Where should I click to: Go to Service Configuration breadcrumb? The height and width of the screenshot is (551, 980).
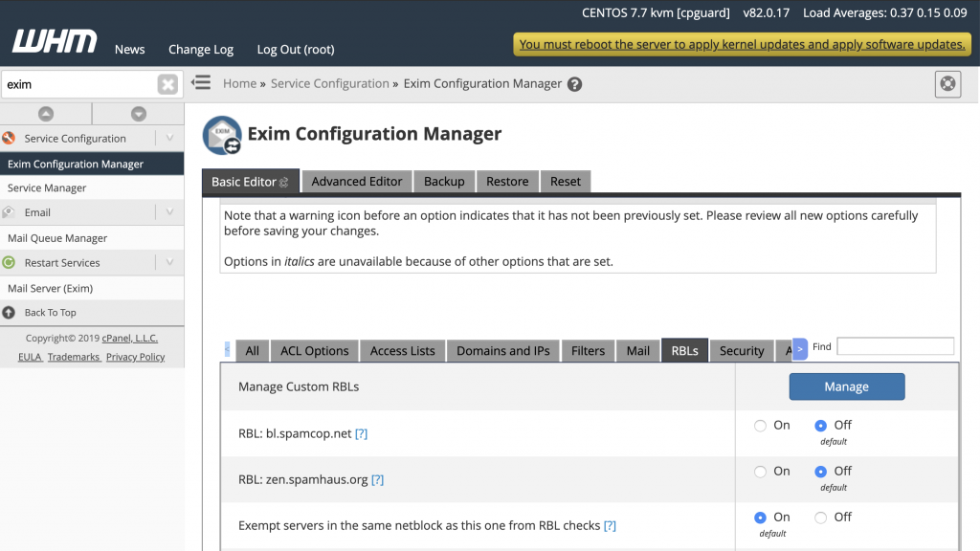[x=330, y=84]
